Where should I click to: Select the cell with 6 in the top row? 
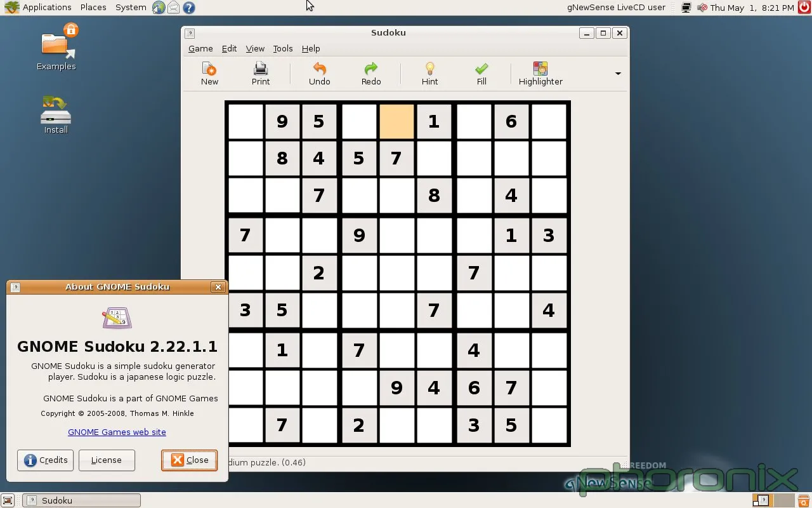pyautogui.click(x=511, y=121)
